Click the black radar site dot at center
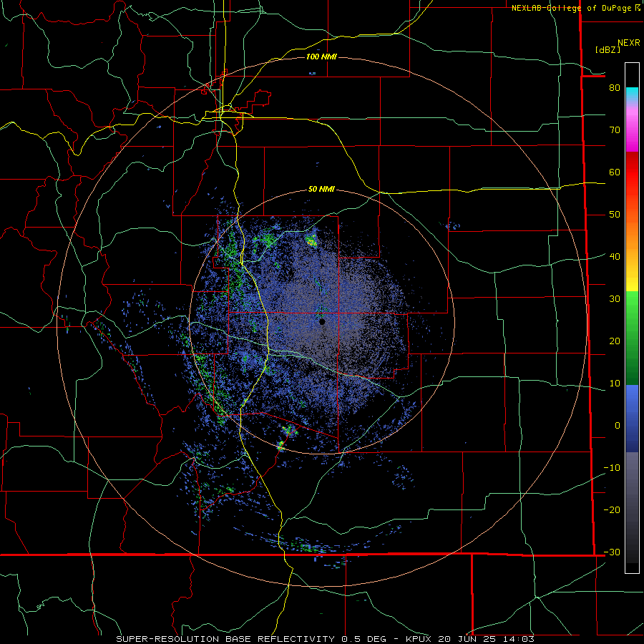This screenshot has height=644, width=644. tap(322, 322)
